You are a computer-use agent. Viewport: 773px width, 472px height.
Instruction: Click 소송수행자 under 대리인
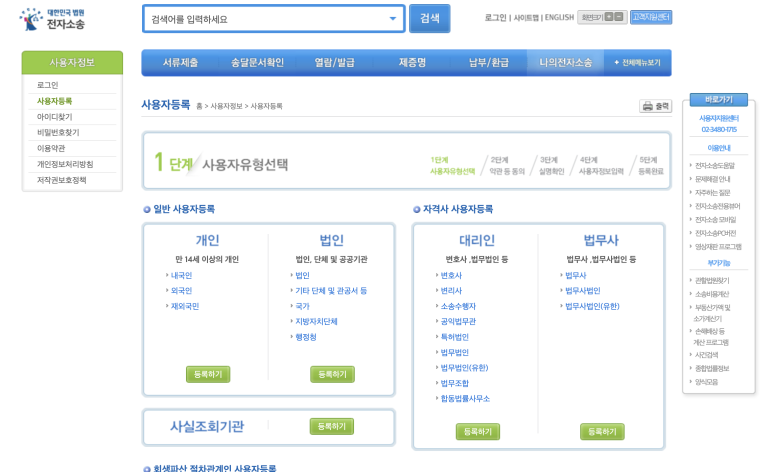tap(458, 306)
